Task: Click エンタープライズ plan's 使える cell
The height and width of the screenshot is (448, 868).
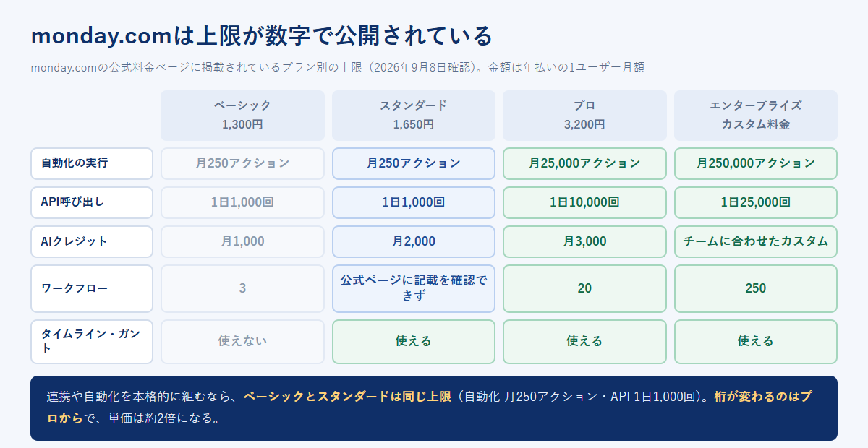Action: [756, 341]
